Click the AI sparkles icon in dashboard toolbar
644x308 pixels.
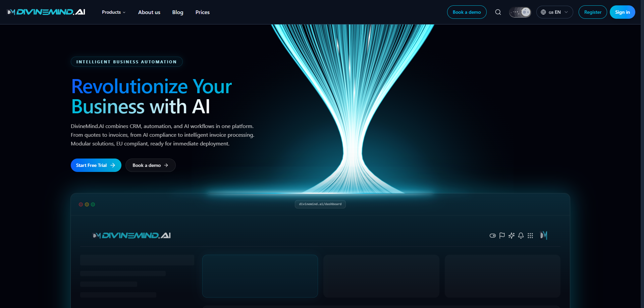[512, 236]
